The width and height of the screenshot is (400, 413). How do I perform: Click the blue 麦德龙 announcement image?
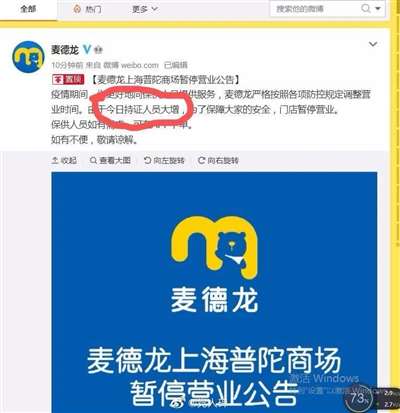214,292
